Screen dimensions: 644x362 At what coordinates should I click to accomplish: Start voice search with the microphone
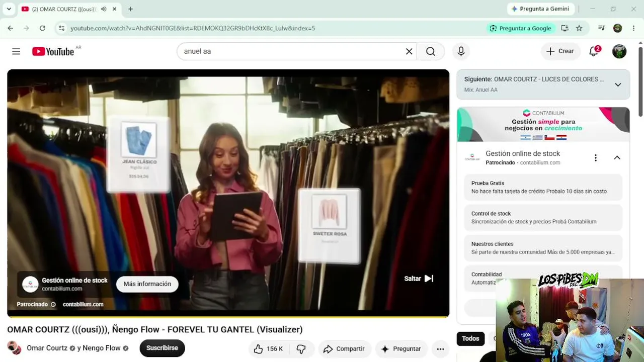pyautogui.click(x=461, y=51)
